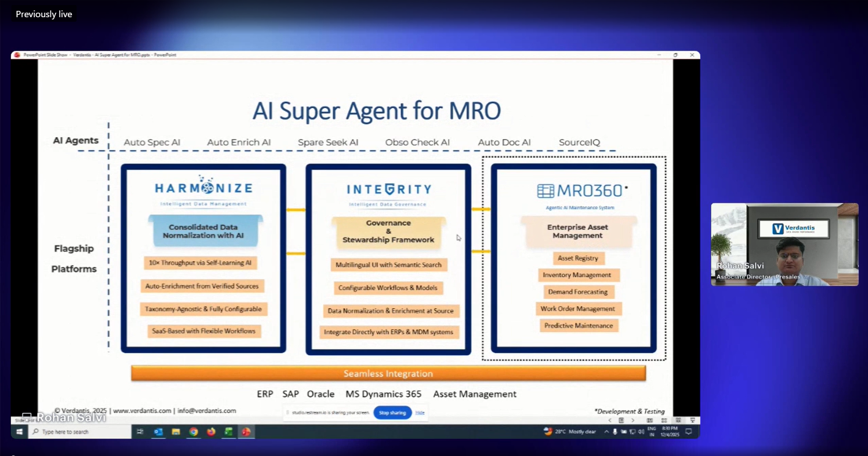The width and height of the screenshot is (868, 456).
Task: Switch to Slide Sorter view
Action: [x=664, y=421]
